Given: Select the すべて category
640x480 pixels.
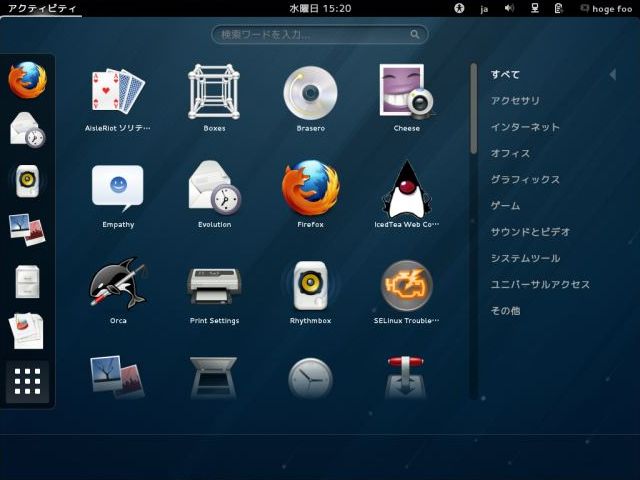Looking at the screenshot, I should (505, 74).
